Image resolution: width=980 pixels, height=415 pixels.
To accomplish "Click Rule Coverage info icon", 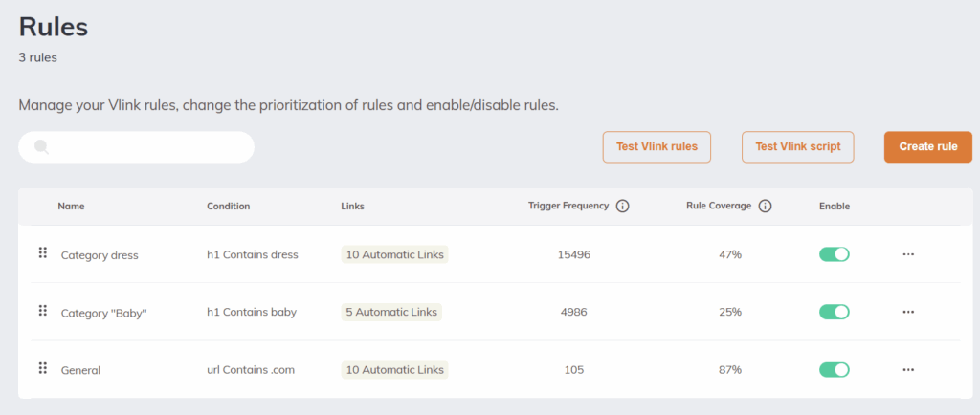I will 765,206.
